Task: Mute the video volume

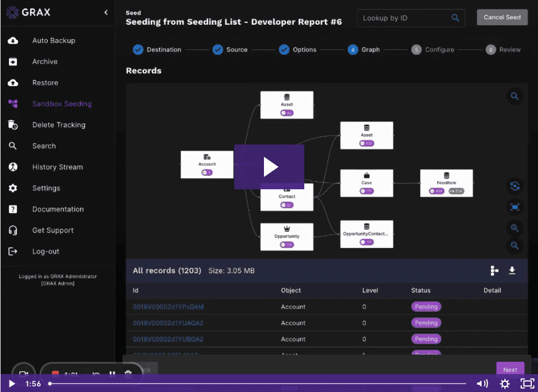Action: click(x=482, y=384)
